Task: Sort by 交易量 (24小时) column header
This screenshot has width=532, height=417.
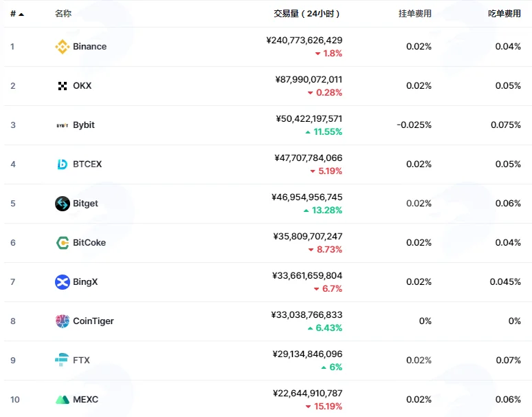Action: pos(307,14)
